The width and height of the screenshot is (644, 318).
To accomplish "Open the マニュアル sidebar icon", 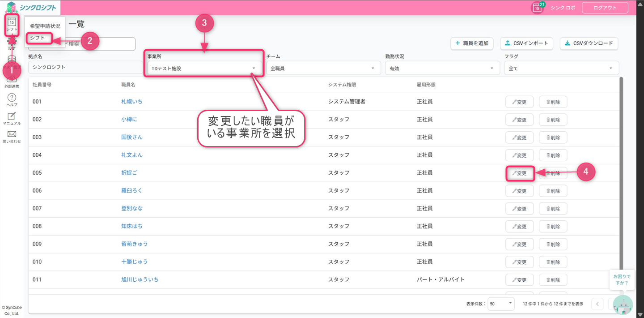I will (x=12, y=119).
